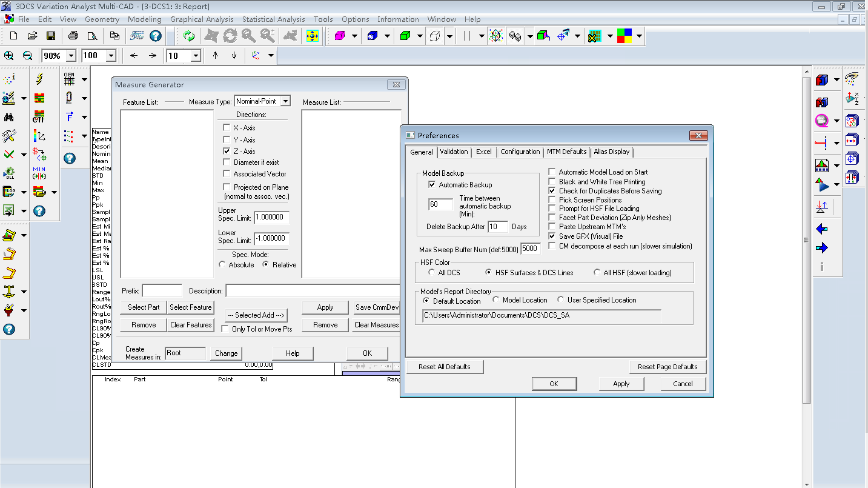Click the DLL gear icon
The width and height of the screenshot is (868, 488).
(x=8, y=173)
